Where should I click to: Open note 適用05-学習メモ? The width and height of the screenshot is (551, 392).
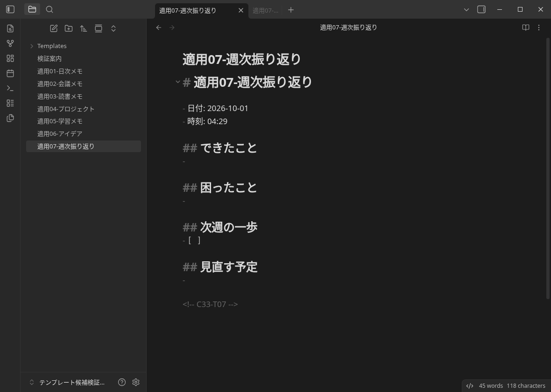84,121
